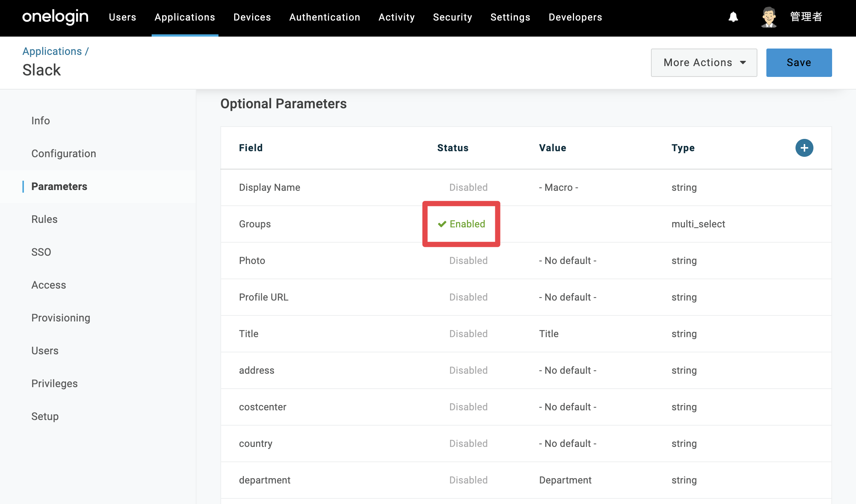Image resolution: width=856 pixels, height=504 pixels.
Task: Open the Security menu
Action: (453, 17)
